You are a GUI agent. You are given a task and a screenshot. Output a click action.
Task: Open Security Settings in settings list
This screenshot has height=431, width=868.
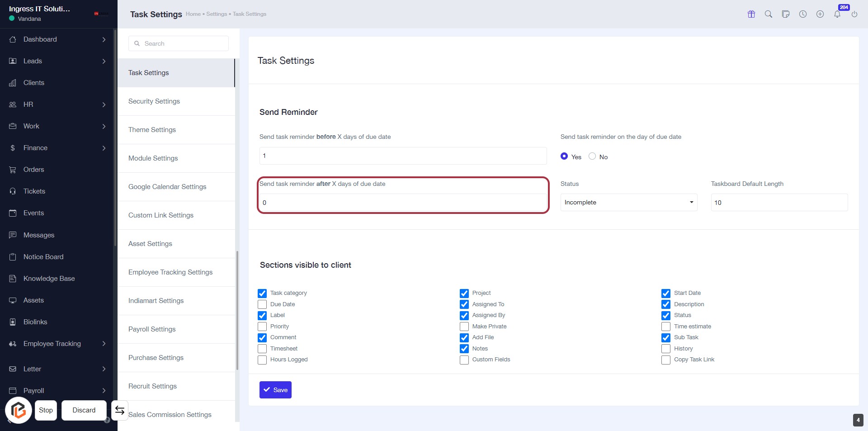154,101
